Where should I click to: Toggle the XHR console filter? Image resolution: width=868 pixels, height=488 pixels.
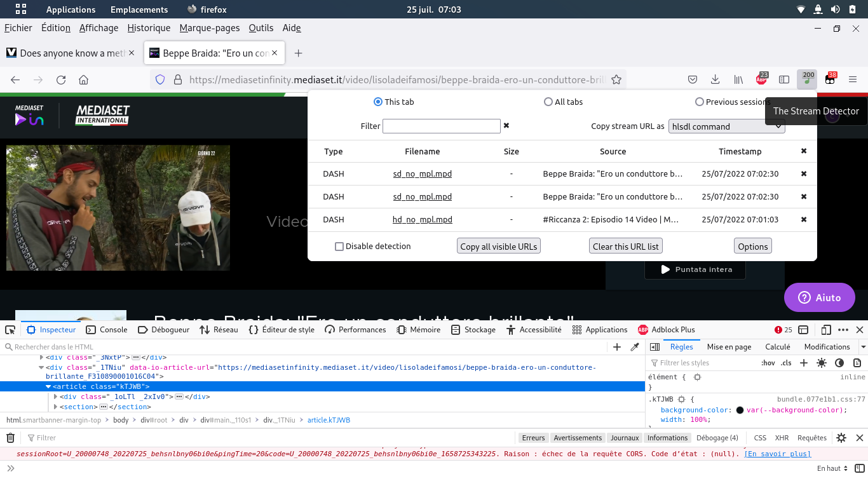click(782, 438)
